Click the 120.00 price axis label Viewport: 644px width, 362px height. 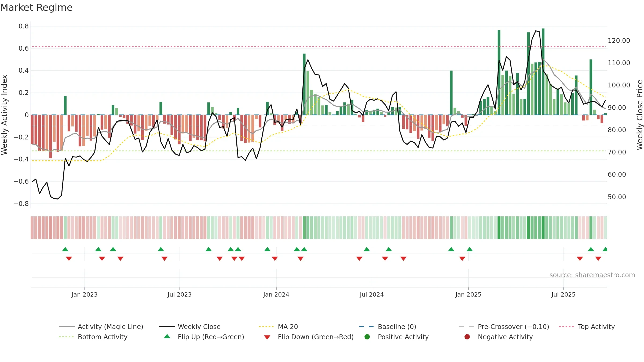tap(619, 41)
